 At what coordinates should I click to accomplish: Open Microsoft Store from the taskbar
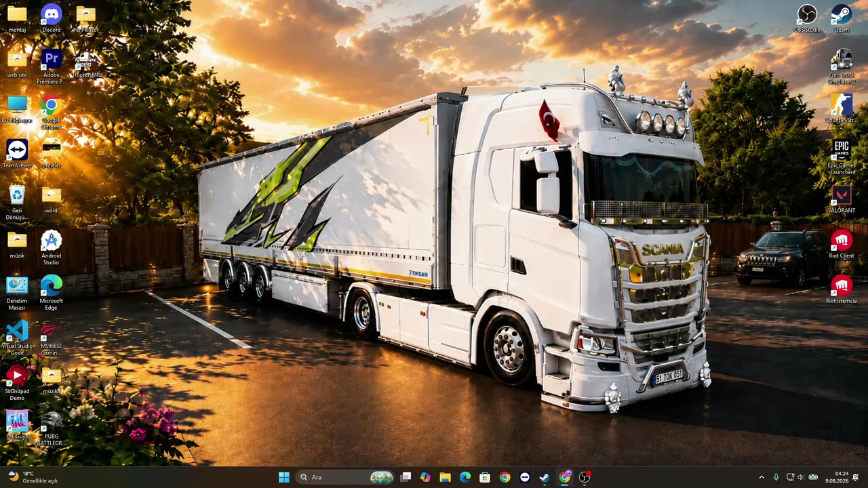point(485,477)
